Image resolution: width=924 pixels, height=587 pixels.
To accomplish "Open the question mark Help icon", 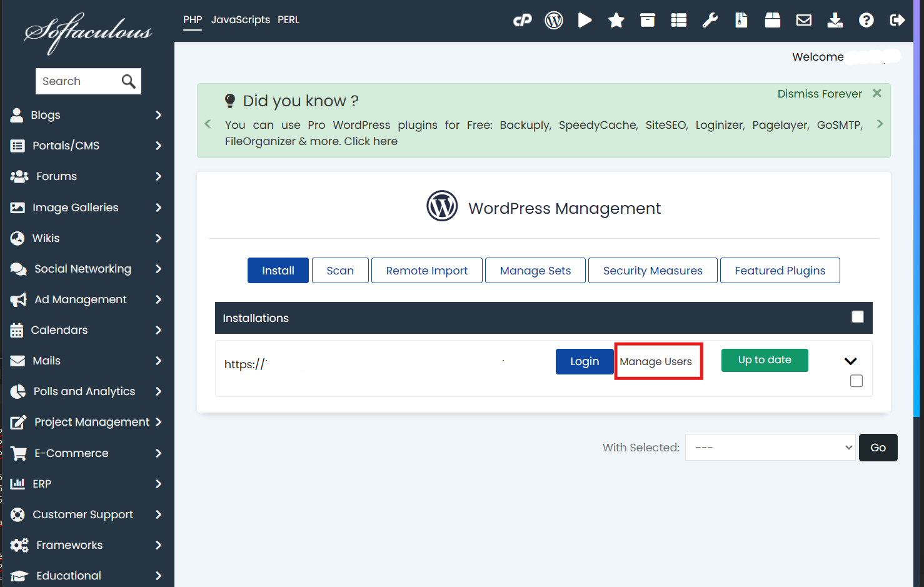I will click(866, 21).
